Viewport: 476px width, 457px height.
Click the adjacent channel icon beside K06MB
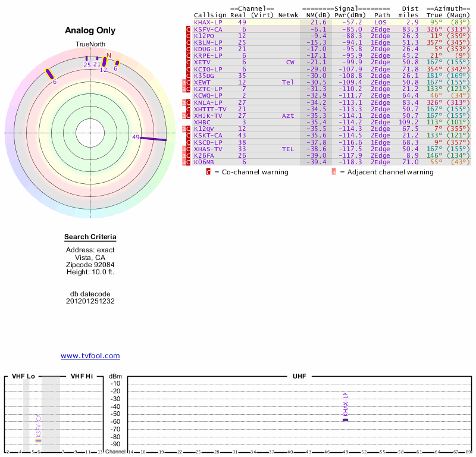coord(184,162)
